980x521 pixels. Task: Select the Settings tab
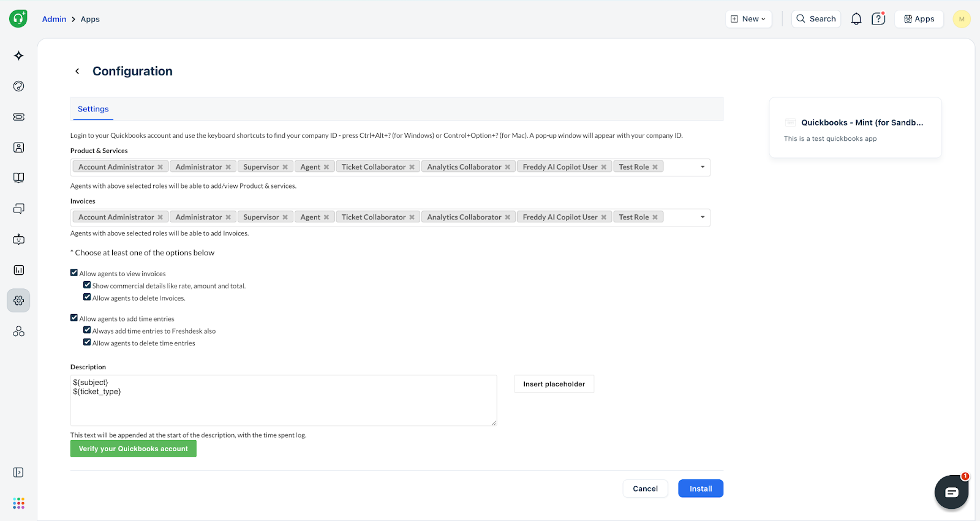tap(93, 109)
